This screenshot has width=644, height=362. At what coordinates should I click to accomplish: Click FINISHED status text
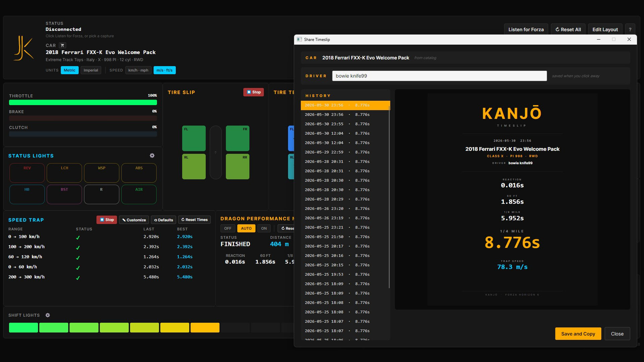(235, 244)
